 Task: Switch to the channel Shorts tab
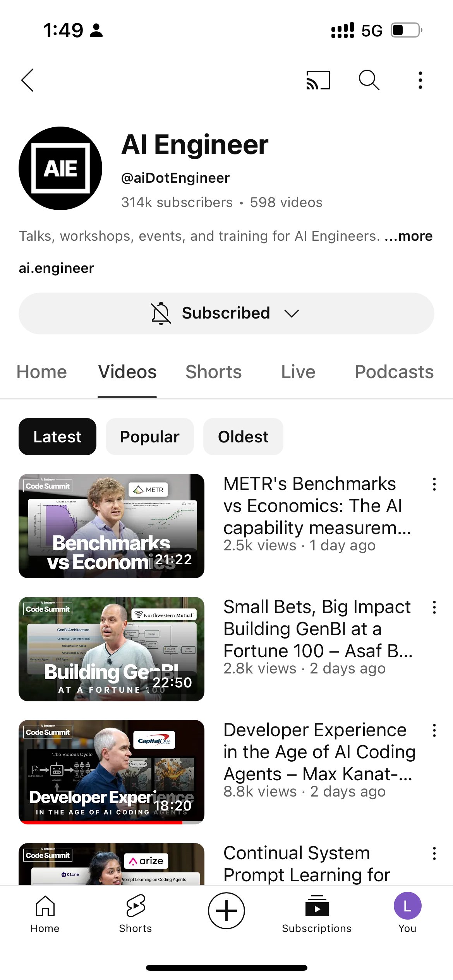pyautogui.click(x=213, y=372)
